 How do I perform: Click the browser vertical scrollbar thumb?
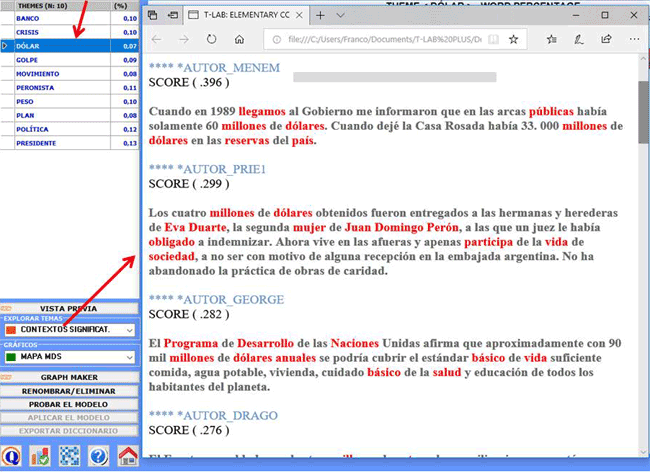[643, 112]
